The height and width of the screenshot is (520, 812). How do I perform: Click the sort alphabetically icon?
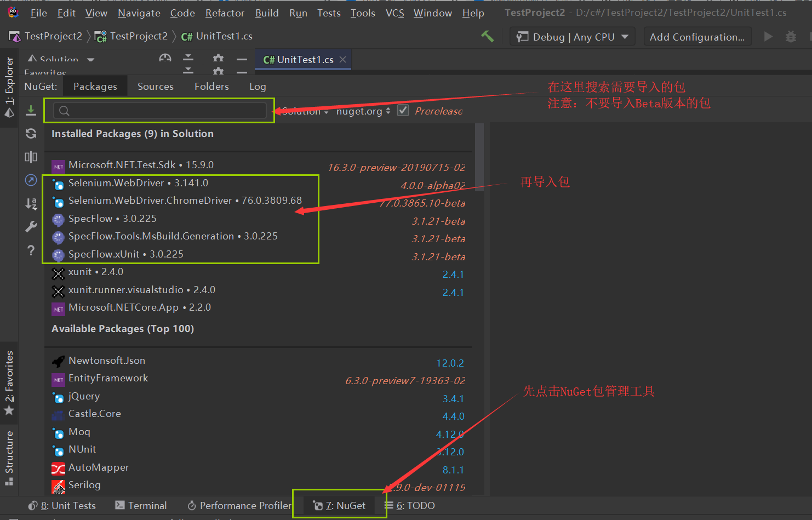point(31,204)
